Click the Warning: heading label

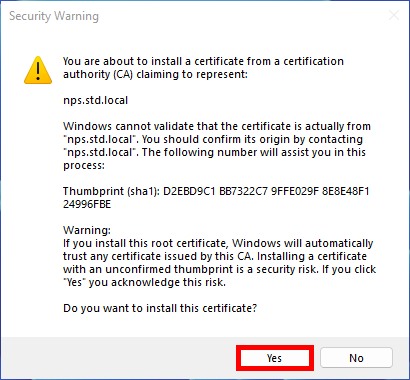pos(87,230)
